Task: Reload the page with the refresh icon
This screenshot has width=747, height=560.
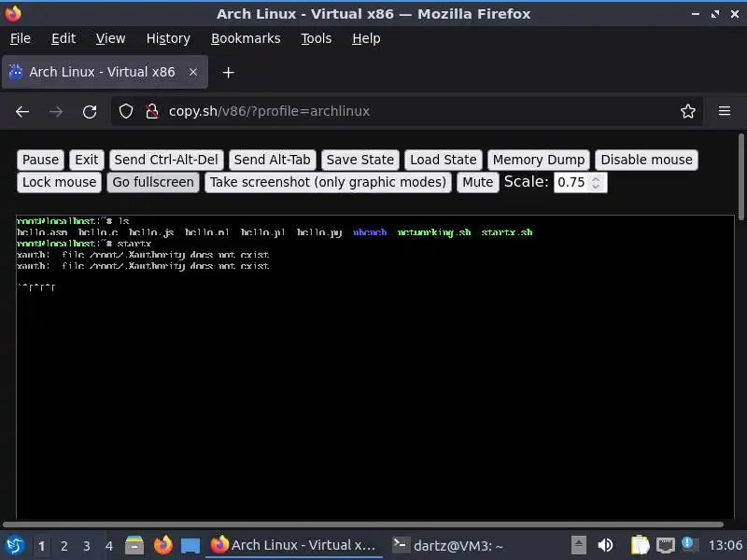Action: [90, 111]
